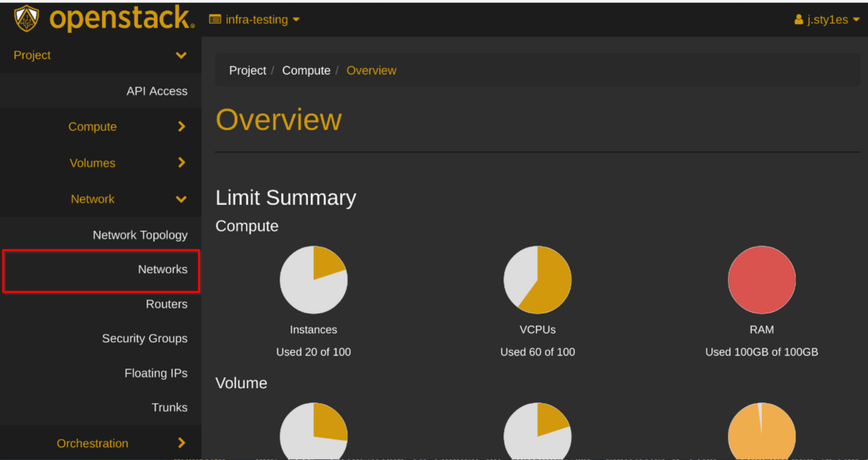Expand the Orchestration menu chevron arrow
Image resolution: width=868 pixels, height=460 pixels.
click(181, 443)
